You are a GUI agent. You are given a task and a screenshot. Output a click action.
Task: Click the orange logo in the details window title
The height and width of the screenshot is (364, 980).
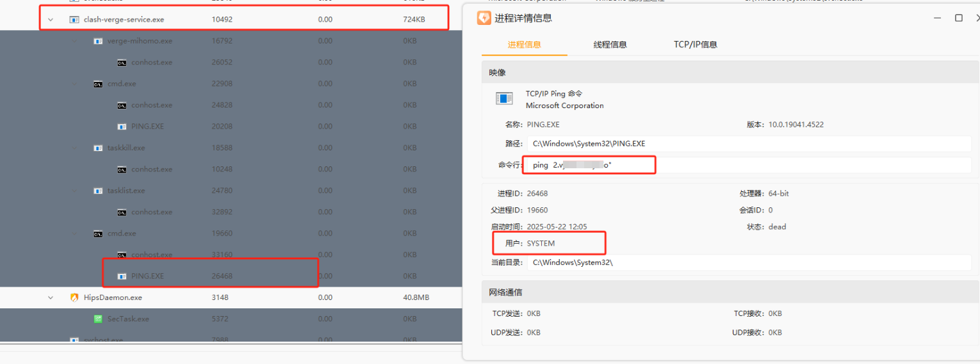[x=484, y=18]
